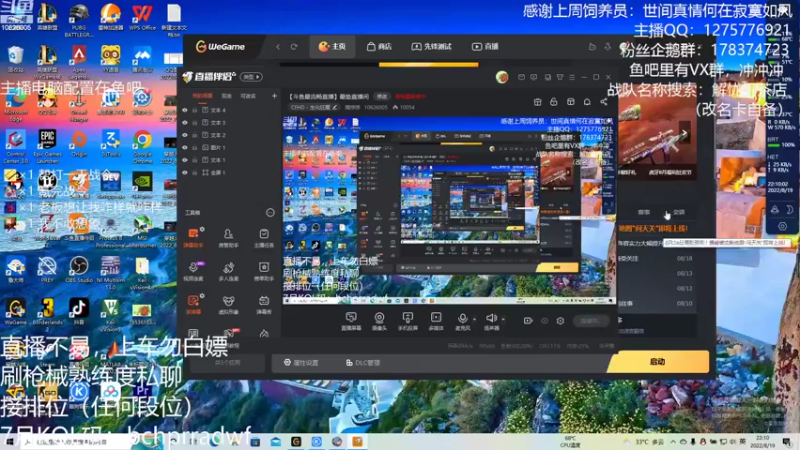Toggle lock on 图片 1 layer
This screenshot has height=450, width=800.
[195, 147]
